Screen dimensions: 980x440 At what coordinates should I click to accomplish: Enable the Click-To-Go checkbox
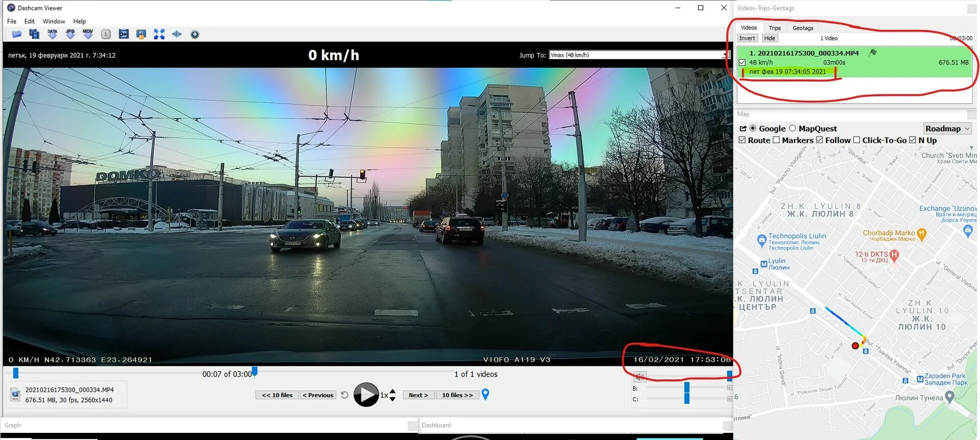point(856,140)
